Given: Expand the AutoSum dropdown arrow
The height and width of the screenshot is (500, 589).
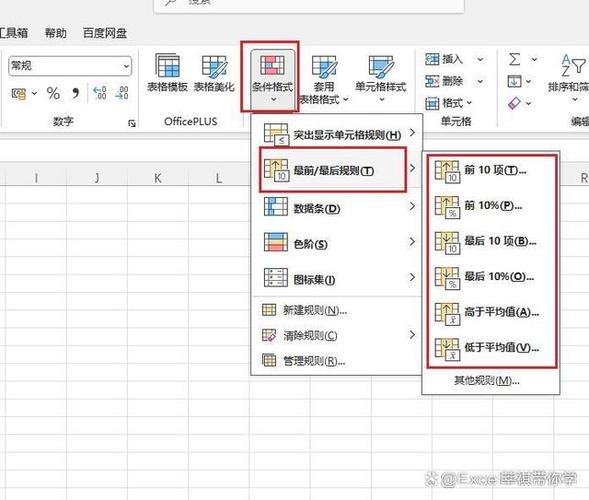Looking at the screenshot, I should click(534, 59).
